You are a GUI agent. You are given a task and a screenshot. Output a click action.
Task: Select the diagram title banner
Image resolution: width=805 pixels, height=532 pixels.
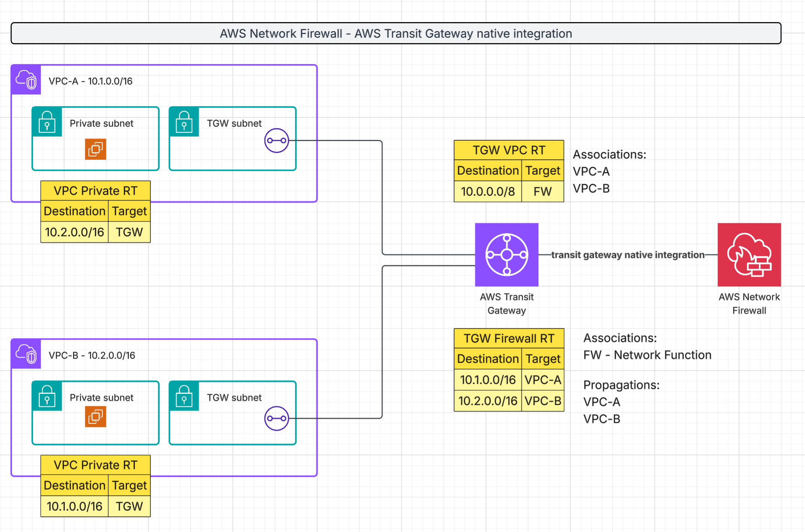[396, 33]
